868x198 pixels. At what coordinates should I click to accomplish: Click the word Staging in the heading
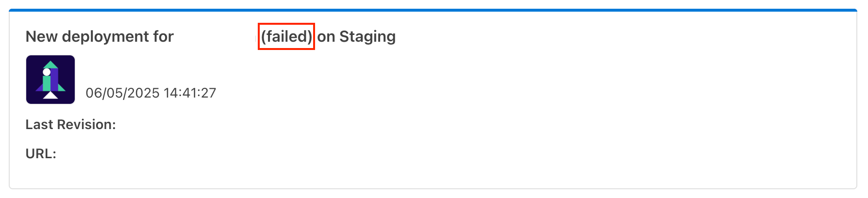pos(367,37)
